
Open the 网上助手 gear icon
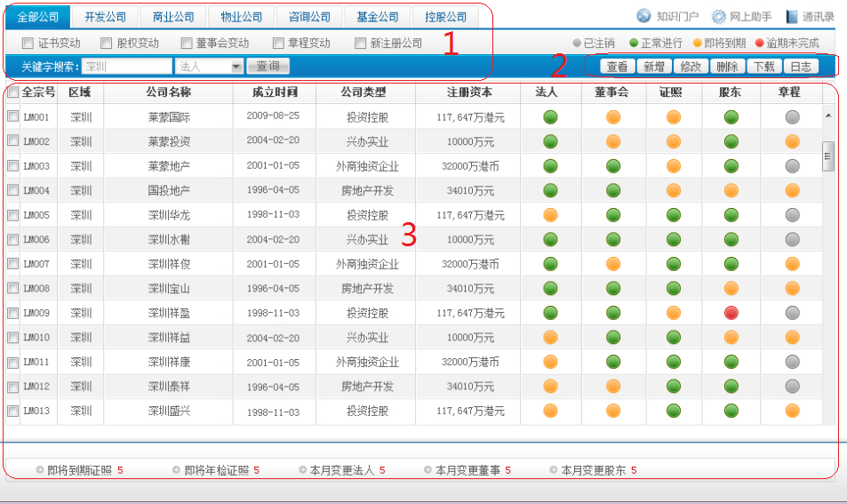[719, 16]
